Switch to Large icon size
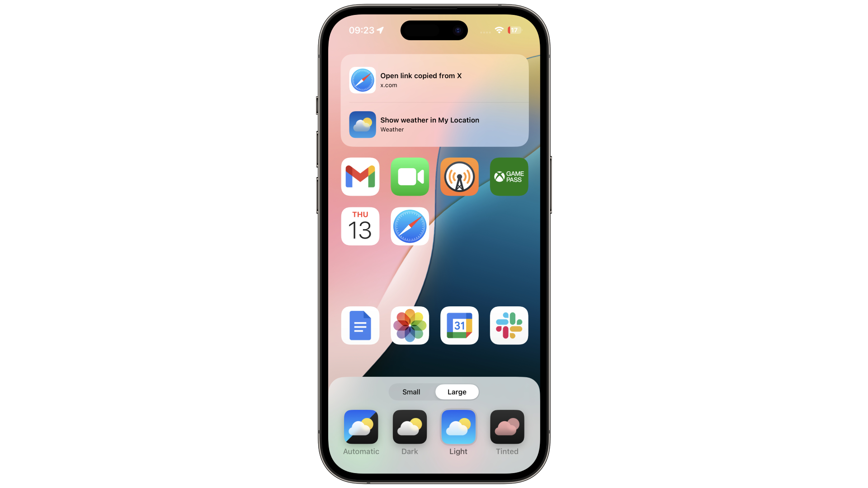Screen dimensions: 868x488 pos(457,392)
